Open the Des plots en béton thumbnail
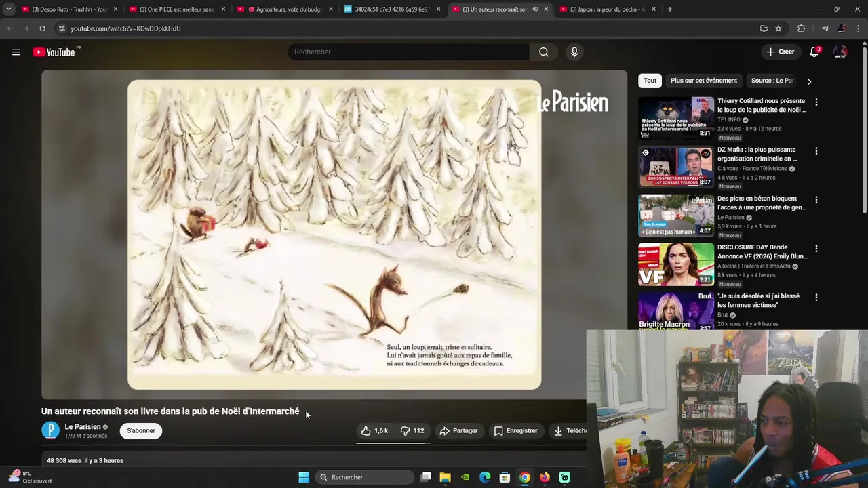Viewport: 868px width, 488px height. point(675,216)
